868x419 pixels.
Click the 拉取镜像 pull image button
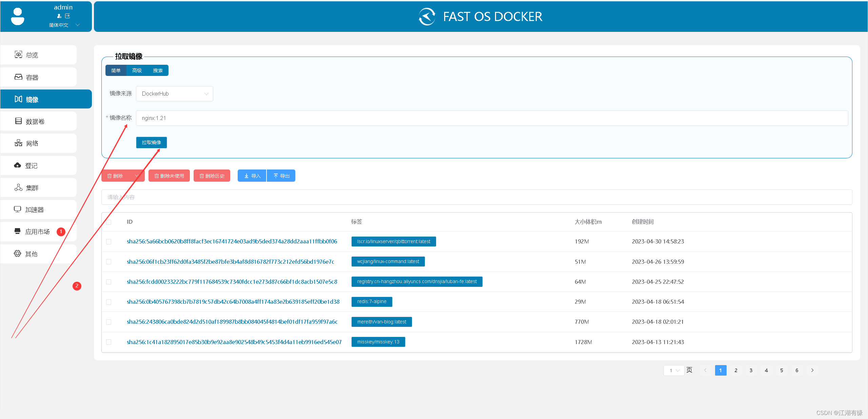point(152,142)
